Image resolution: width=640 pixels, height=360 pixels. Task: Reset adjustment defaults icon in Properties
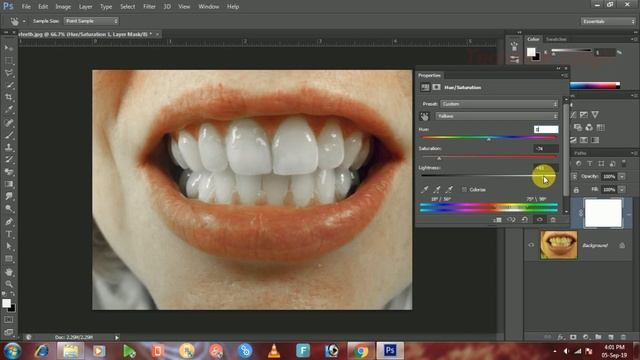click(525, 220)
